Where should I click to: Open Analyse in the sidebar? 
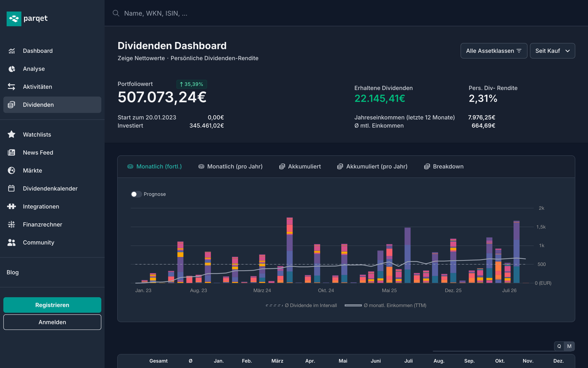(x=52, y=69)
